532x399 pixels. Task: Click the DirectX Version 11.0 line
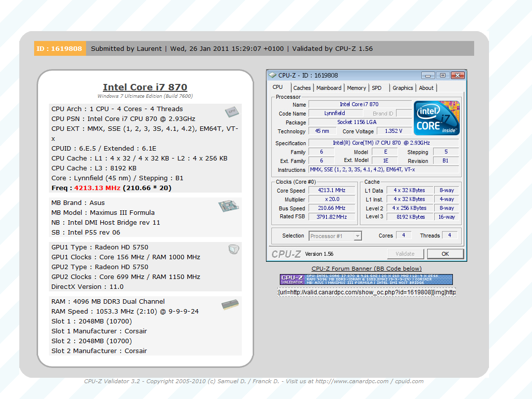tap(88, 286)
